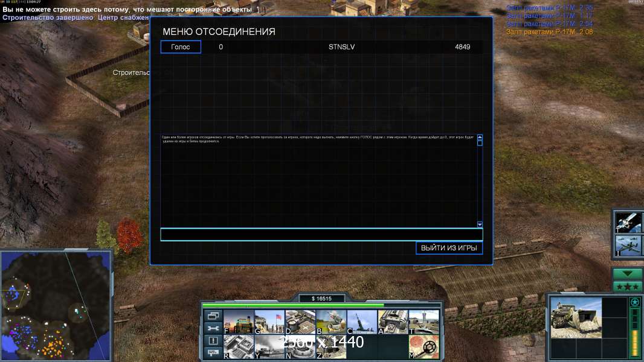
Task: Select build icon with hotkey Z
Action: pos(331,347)
